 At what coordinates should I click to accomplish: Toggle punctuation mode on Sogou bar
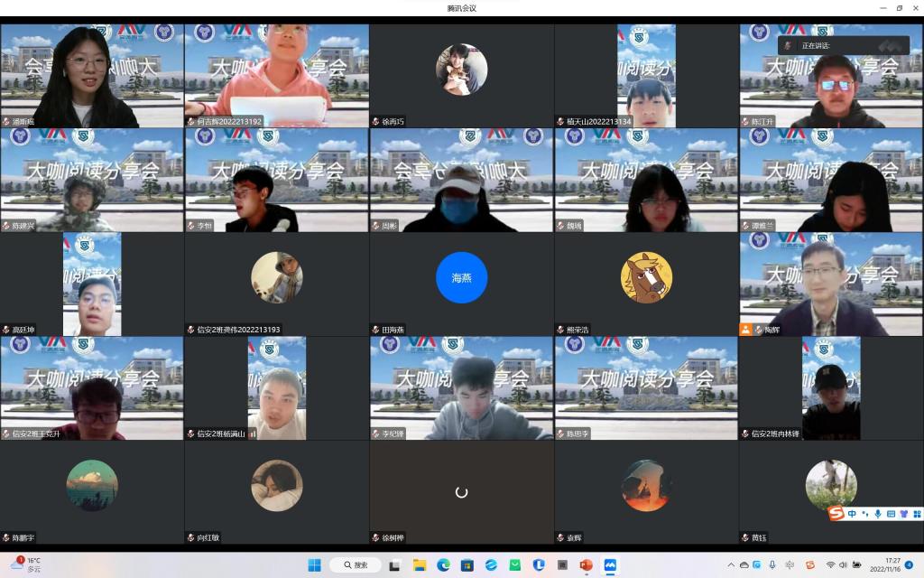[x=864, y=513]
